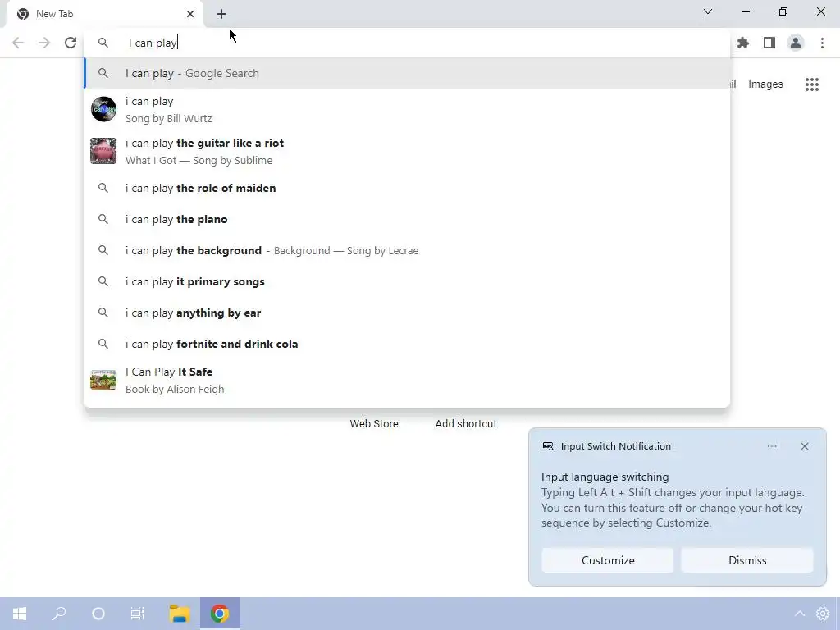This screenshot has height=630, width=840.
Task: Open notification options ellipsis
Action: tap(771, 446)
